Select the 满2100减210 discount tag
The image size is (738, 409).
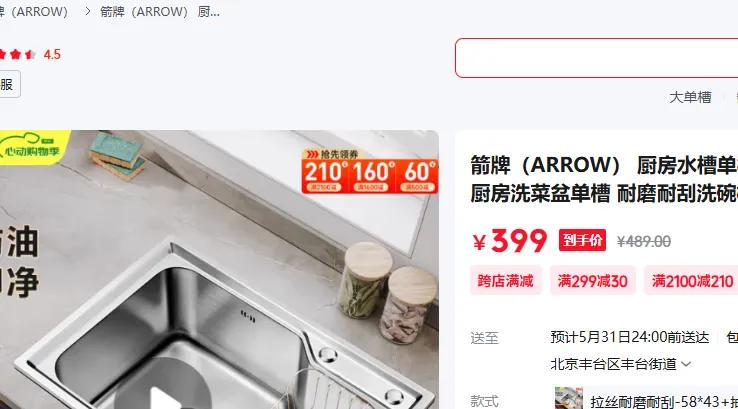tap(691, 281)
